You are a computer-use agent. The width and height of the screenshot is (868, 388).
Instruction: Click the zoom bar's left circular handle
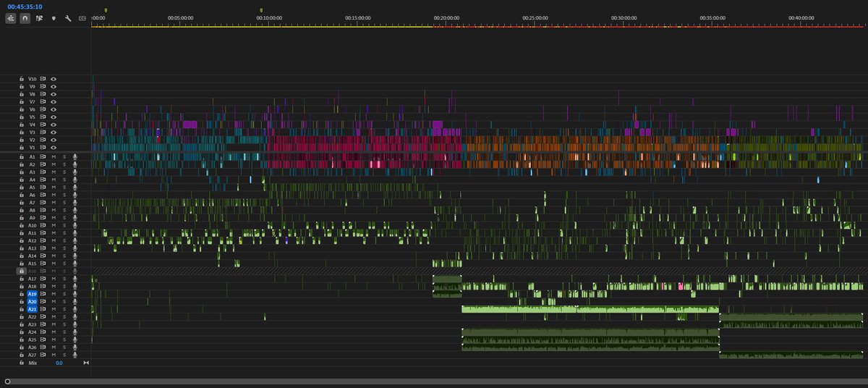pyautogui.click(x=7, y=381)
